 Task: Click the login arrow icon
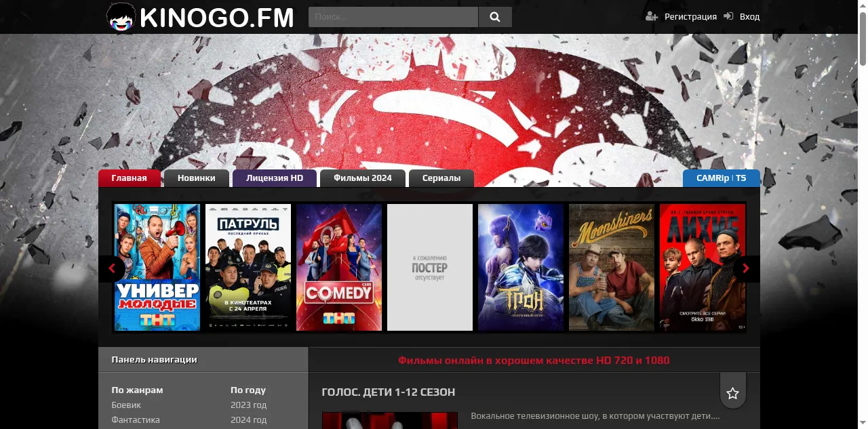pos(729,16)
